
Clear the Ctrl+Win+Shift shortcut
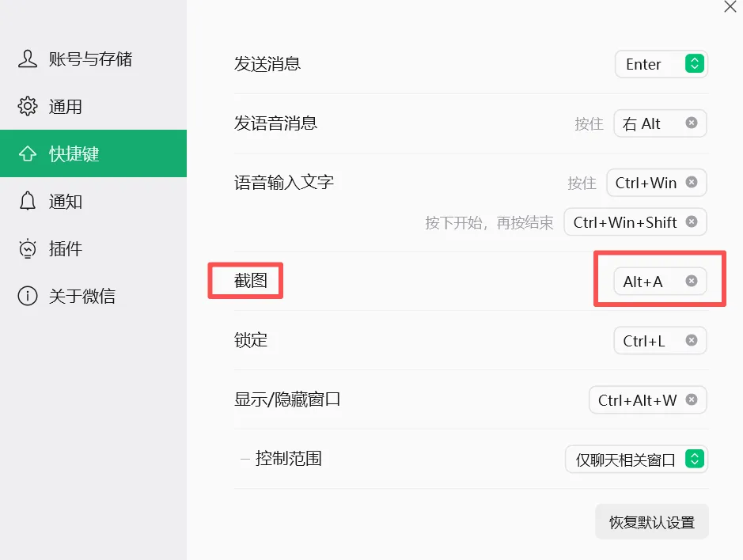[692, 221]
